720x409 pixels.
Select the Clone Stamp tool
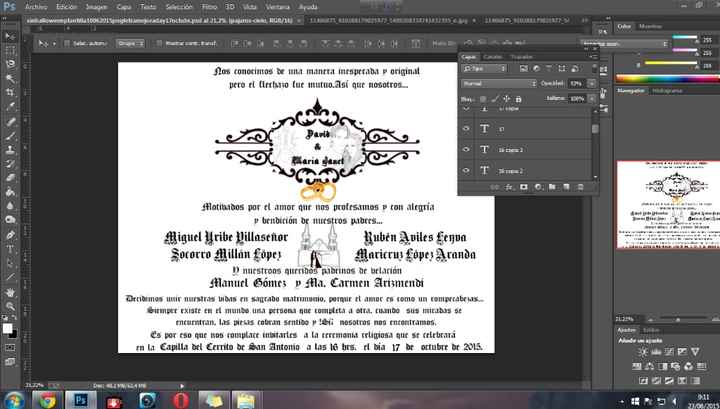(10, 150)
